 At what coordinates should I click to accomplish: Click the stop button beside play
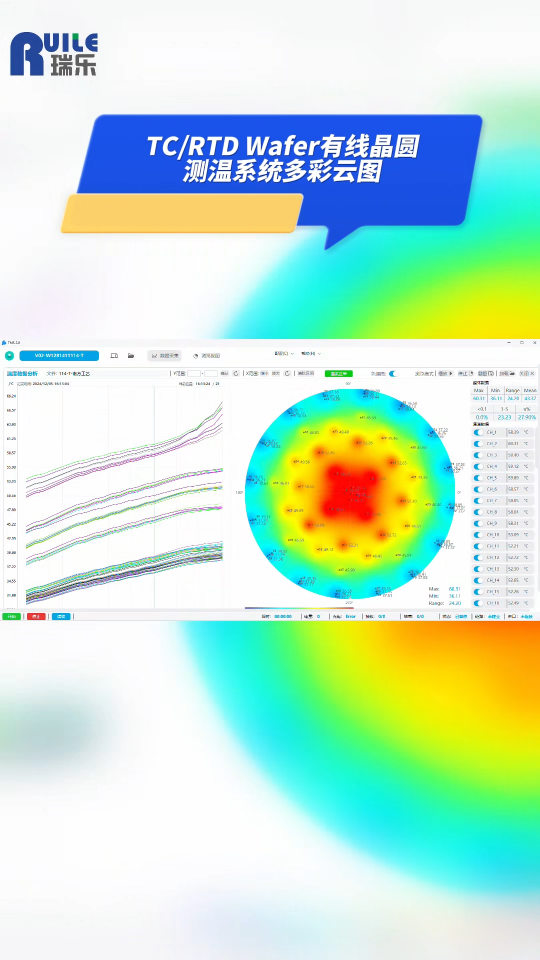[x=465, y=373]
